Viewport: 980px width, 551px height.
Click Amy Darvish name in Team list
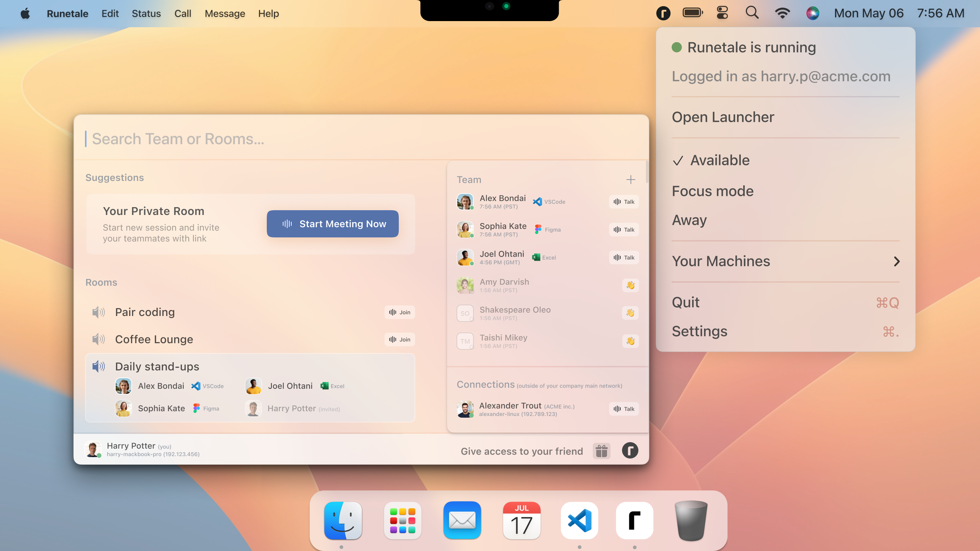click(504, 282)
